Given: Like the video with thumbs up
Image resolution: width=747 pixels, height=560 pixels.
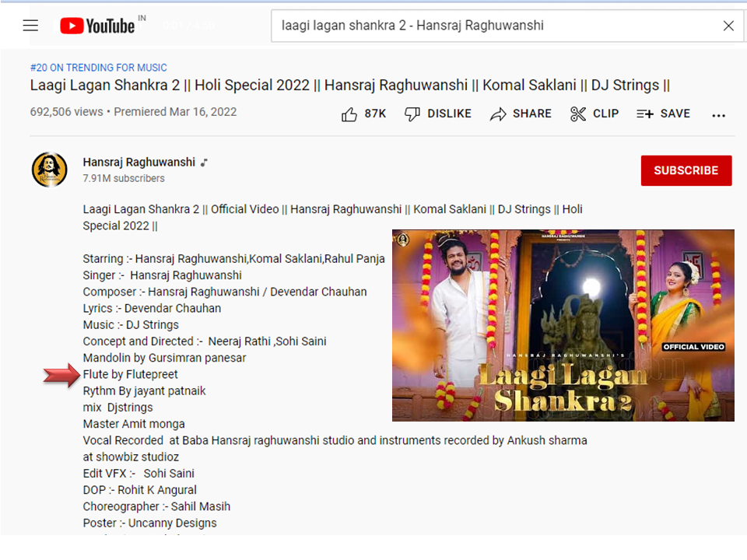Looking at the screenshot, I should [x=349, y=114].
